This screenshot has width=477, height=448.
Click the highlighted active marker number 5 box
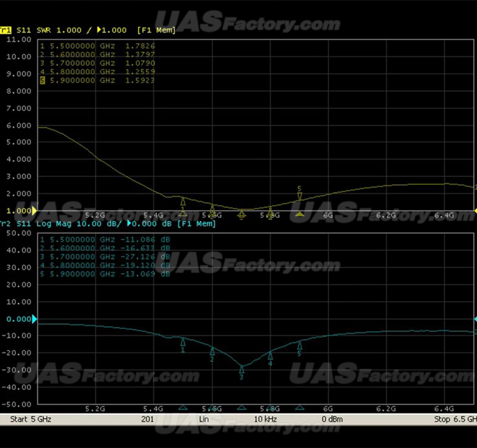pyautogui.click(x=43, y=80)
